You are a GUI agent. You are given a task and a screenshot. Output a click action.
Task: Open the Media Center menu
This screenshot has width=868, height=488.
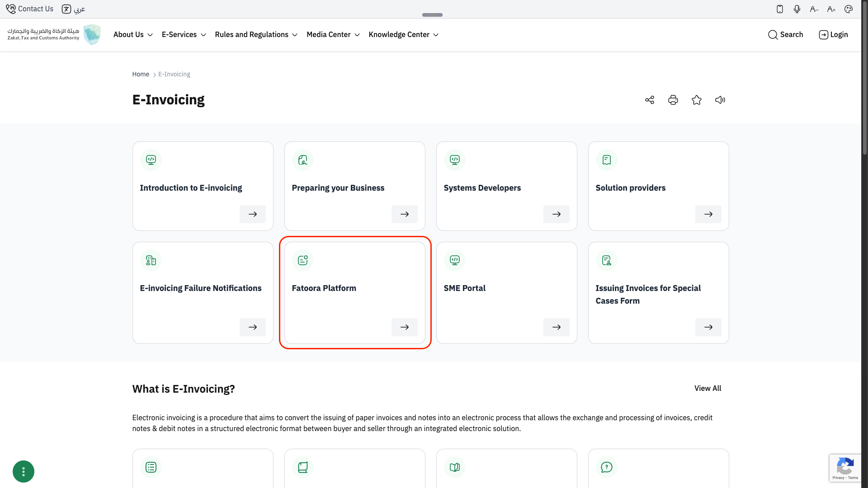click(x=333, y=35)
